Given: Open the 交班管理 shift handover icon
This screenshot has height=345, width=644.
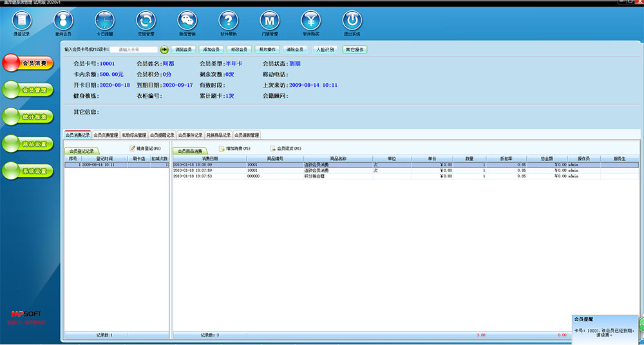Looking at the screenshot, I should [146, 21].
